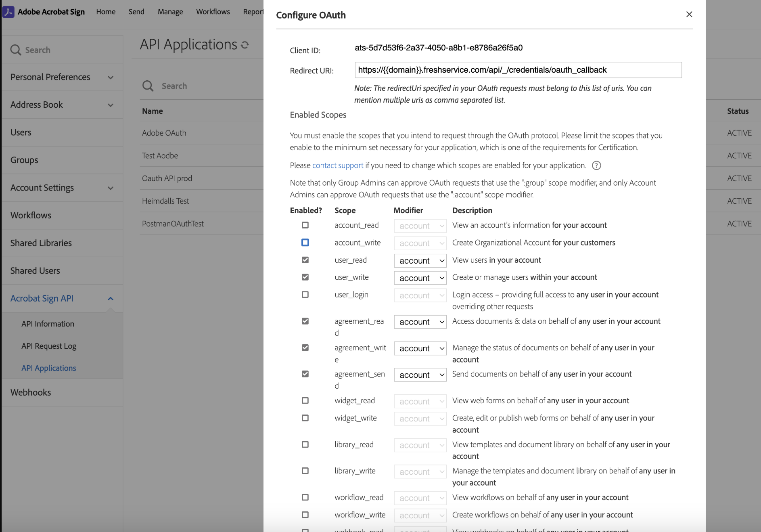Open API Information sub-item
Screen dimensions: 761x532
48,324
